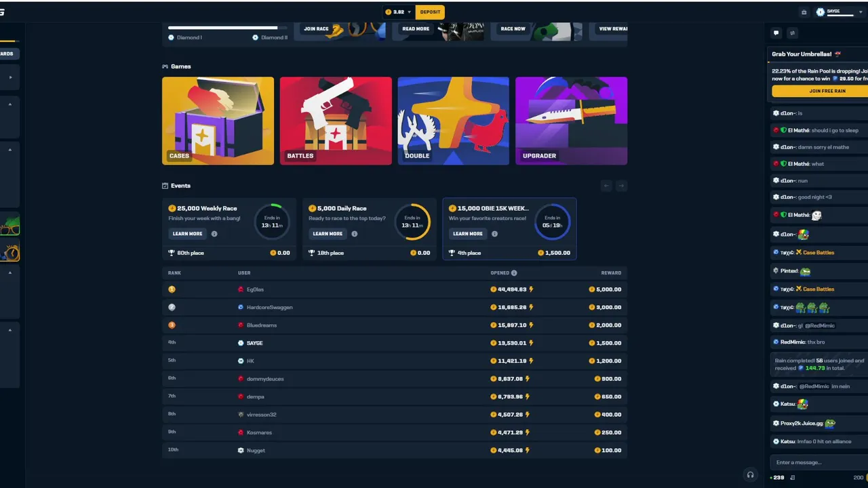Click Learn More on Weekly Race
This screenshot has width=868, height=488.
click(x=187, y=234)
